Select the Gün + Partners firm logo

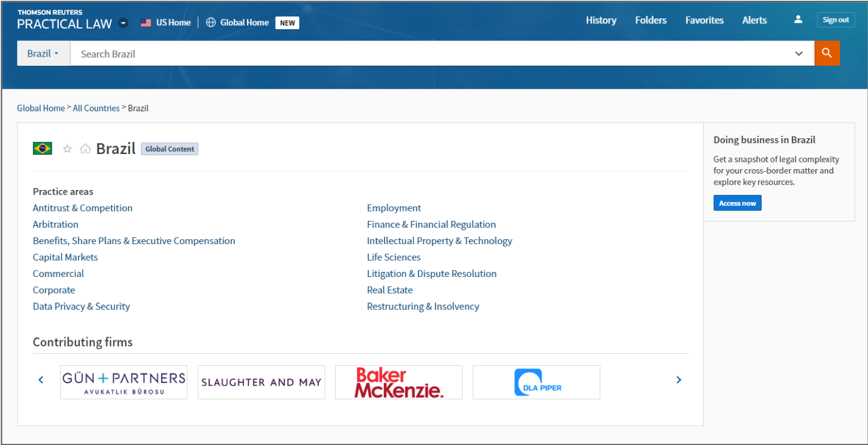tap(124, 382)
